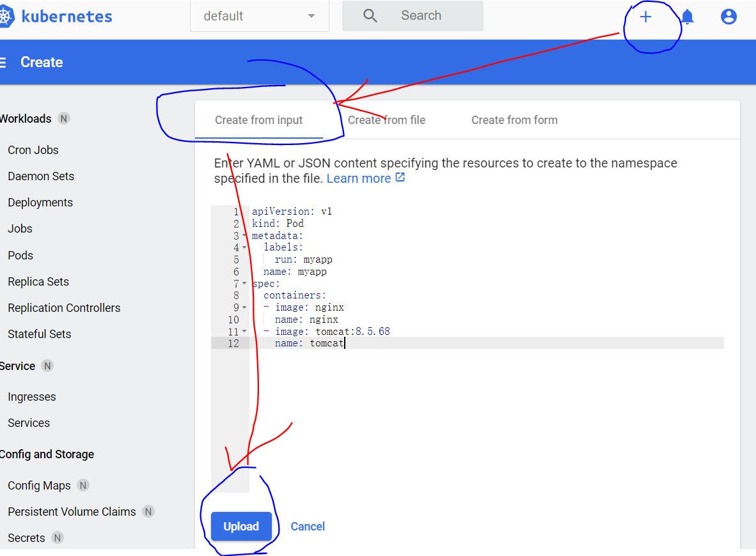The image size is (756, 556).
Task: Open Jobs in sidebar
Action: point(20,229)
